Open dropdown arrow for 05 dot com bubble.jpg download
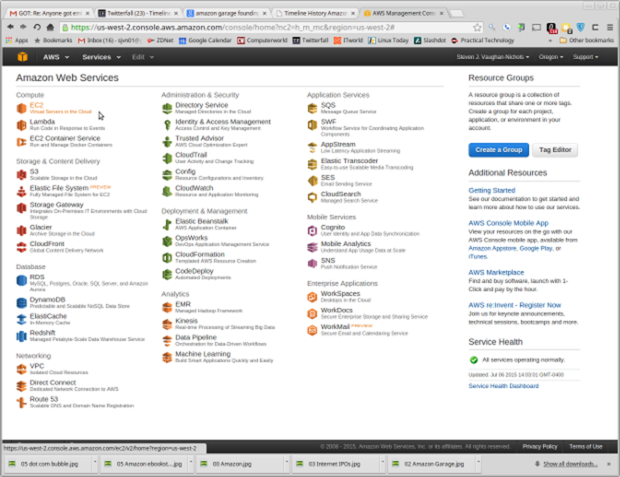 click(x=95, y=463)
